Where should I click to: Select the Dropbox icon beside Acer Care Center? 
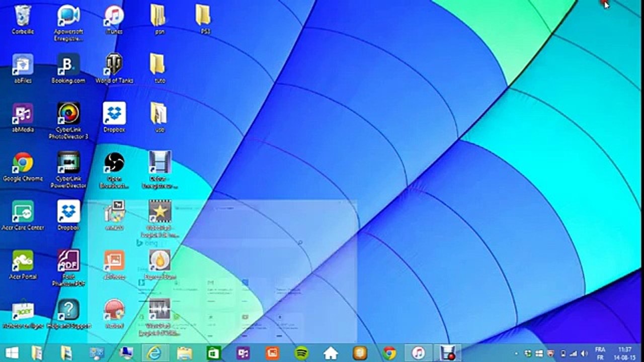click(x=68, y=216)
